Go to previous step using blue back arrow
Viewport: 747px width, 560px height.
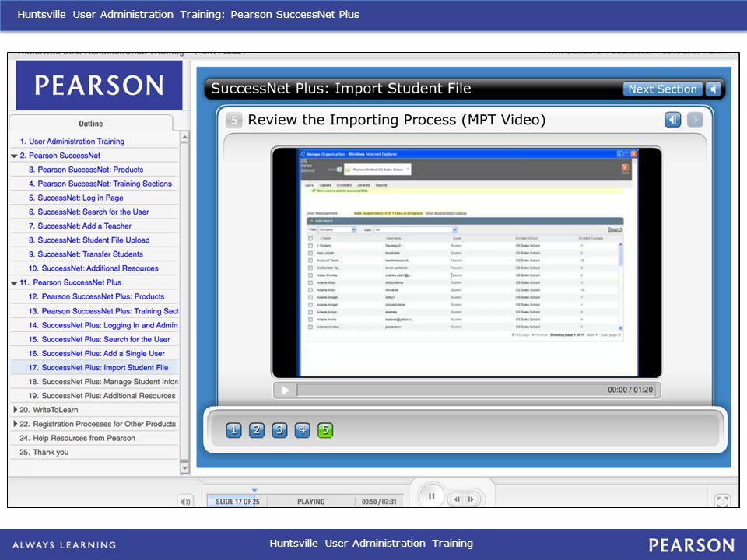click(672, 120)
